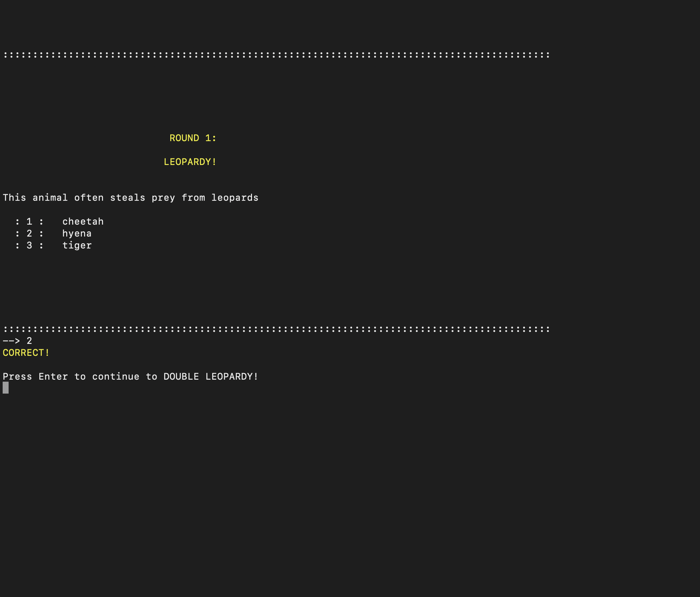Click the ROUND 1: heading
The height and width of the screenshot is (597, 700).
coord(193,138)
